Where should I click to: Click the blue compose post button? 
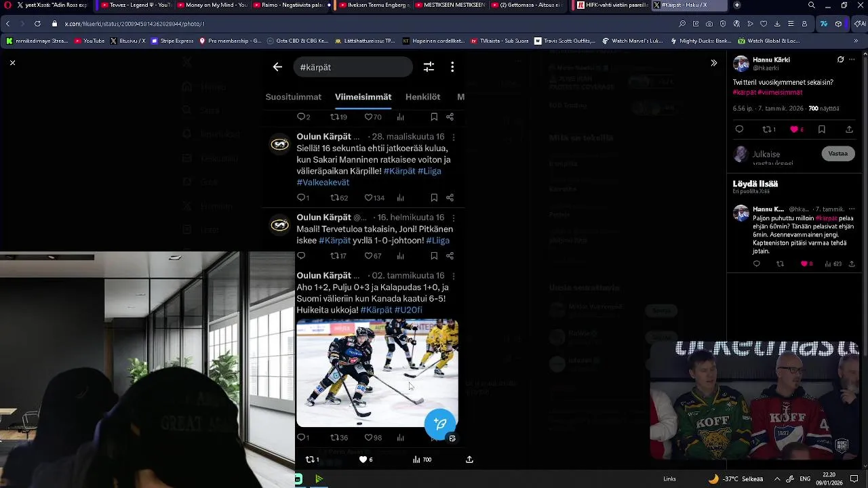440,424
